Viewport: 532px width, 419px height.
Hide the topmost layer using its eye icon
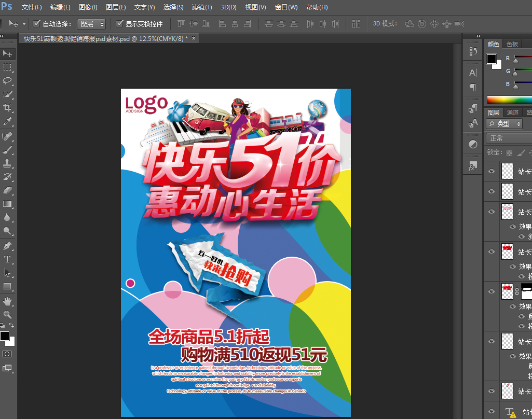click(x=492, y=171)
